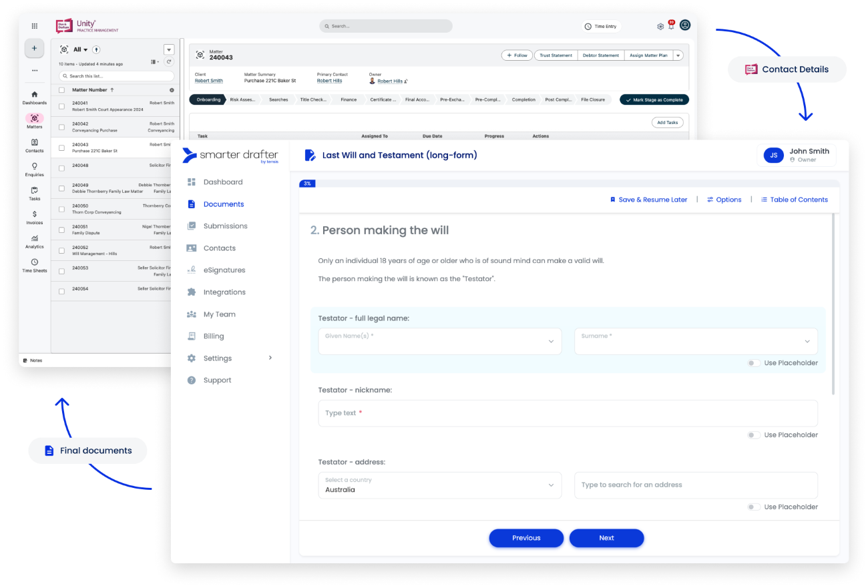This screenshot has width=868, height=588.
Task: Click the Next button
Action: [x=606, y=538]
